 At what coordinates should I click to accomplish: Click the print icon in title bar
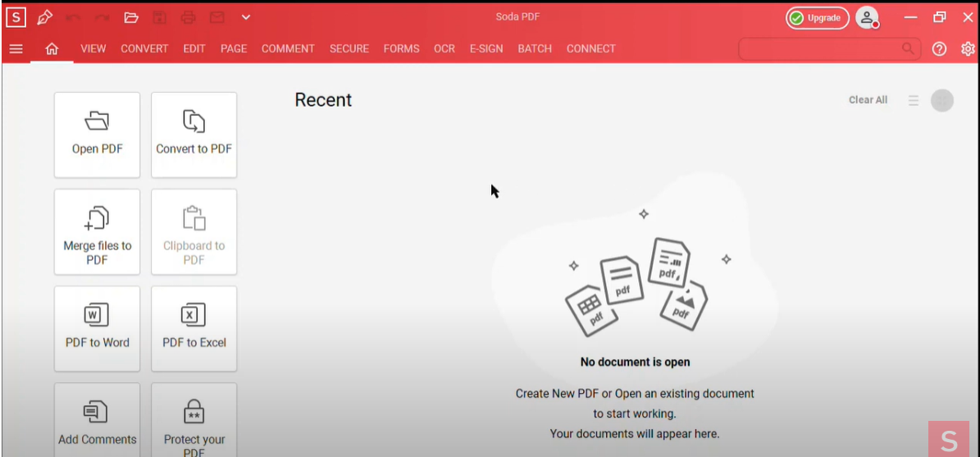pos(188,17)
